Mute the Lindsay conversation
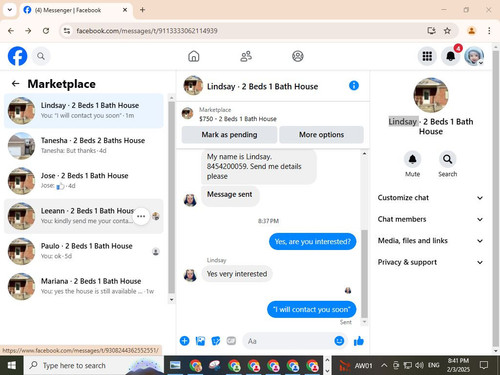The width and height of the screenshot is (500, 375). point(412,159)
